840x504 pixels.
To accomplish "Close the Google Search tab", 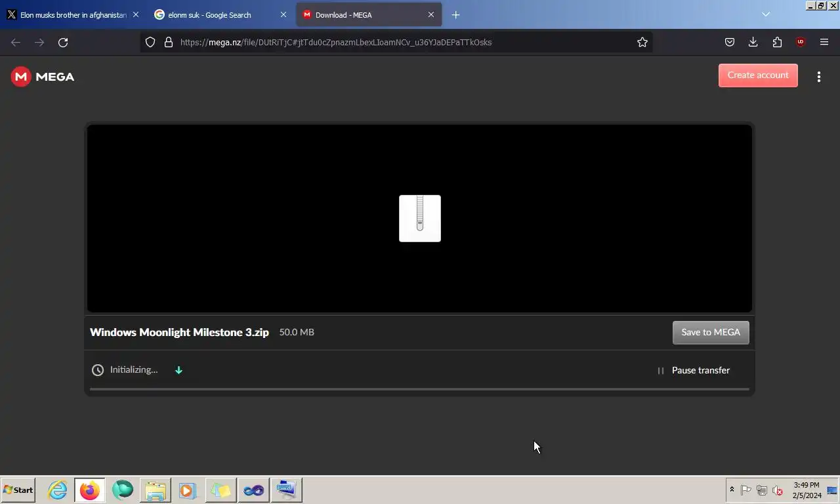I will 283,14.
